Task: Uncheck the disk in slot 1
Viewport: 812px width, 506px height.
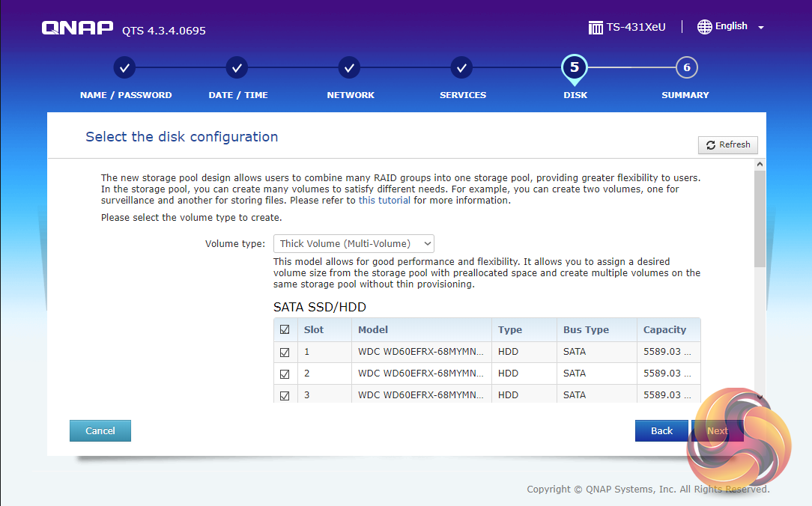Action: click(285, 352)
